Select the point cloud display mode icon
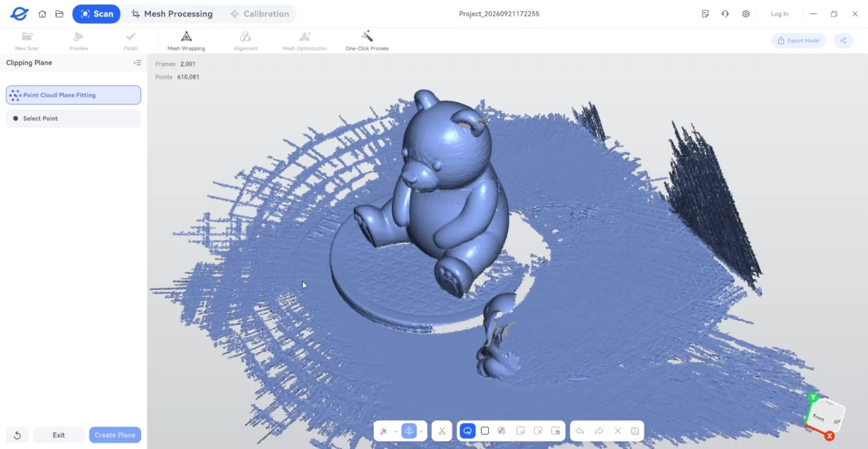Image resolution: width=868 pixels, height=449 pixels. coord(384,431)
